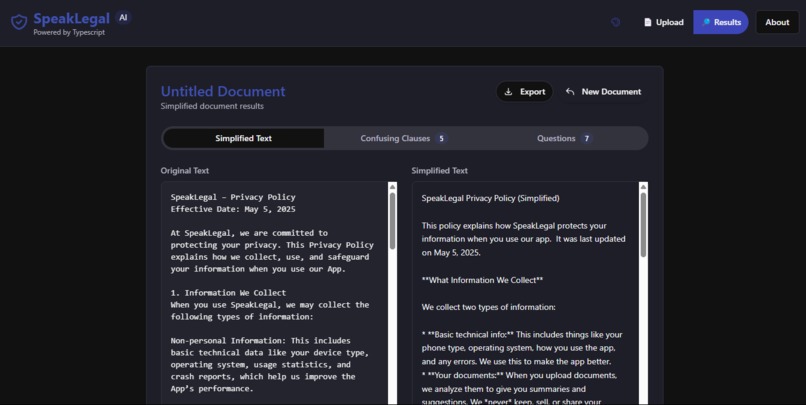Click the scroll-up arrow of Simplified Text pane
Viewport: 806px width, 405px height.
(643, 187)
